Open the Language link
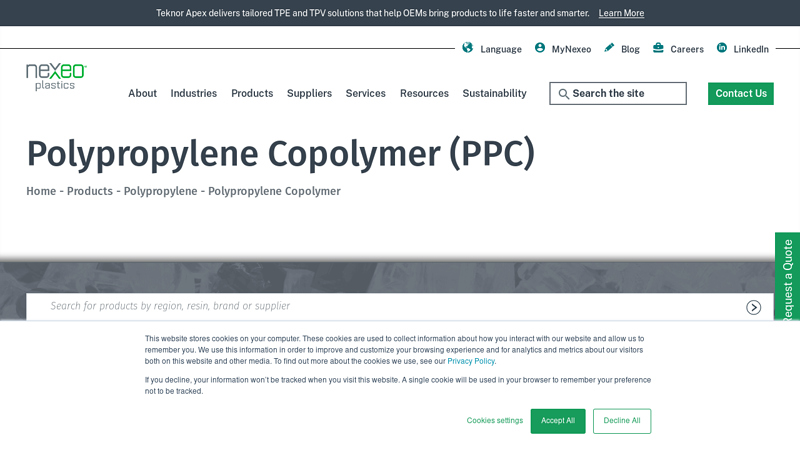The width and height of the screenshot is (800, 450). tap(501, 49)
